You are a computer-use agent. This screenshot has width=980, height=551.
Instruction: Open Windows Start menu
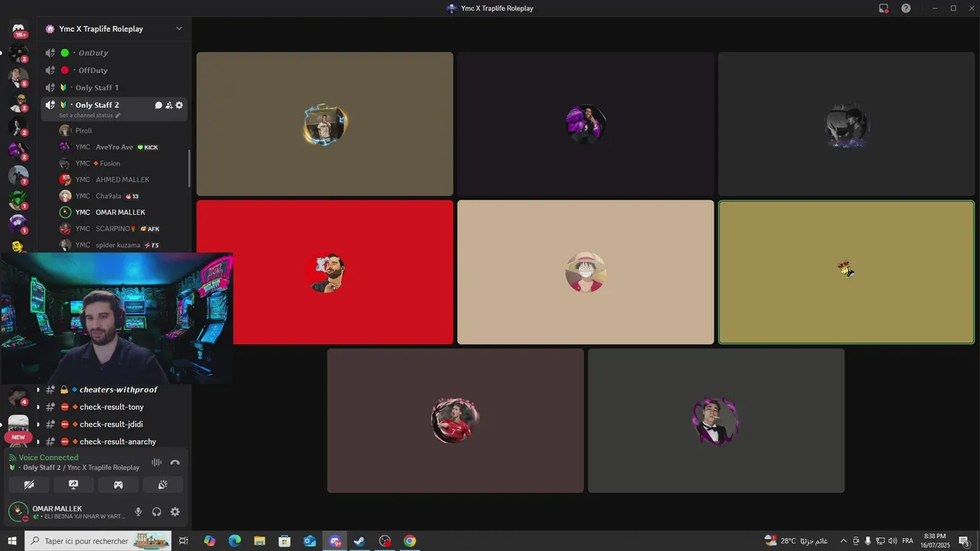click(x=12, y=541)
